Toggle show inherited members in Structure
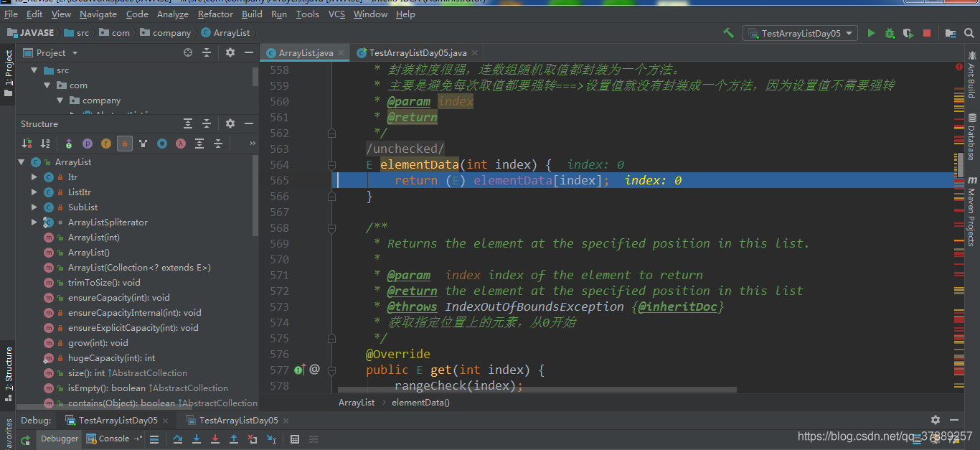 click(x=69, y=144)
